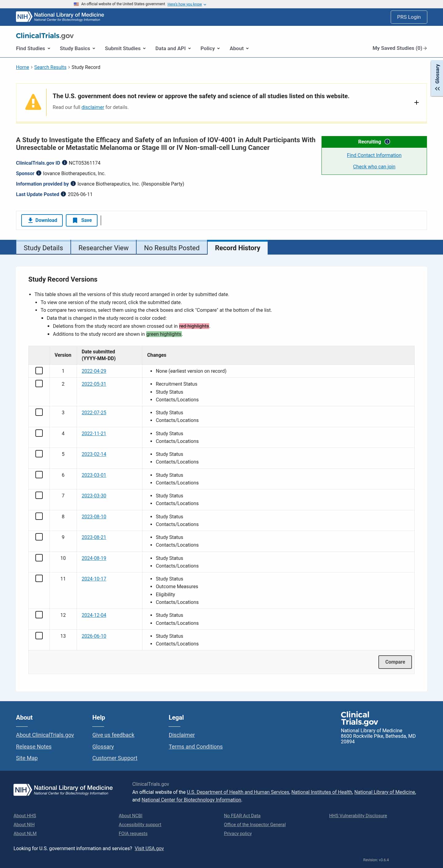The image size is (443, 868).
Task: Open the About NLM footer link
Action: coord(25,834)
